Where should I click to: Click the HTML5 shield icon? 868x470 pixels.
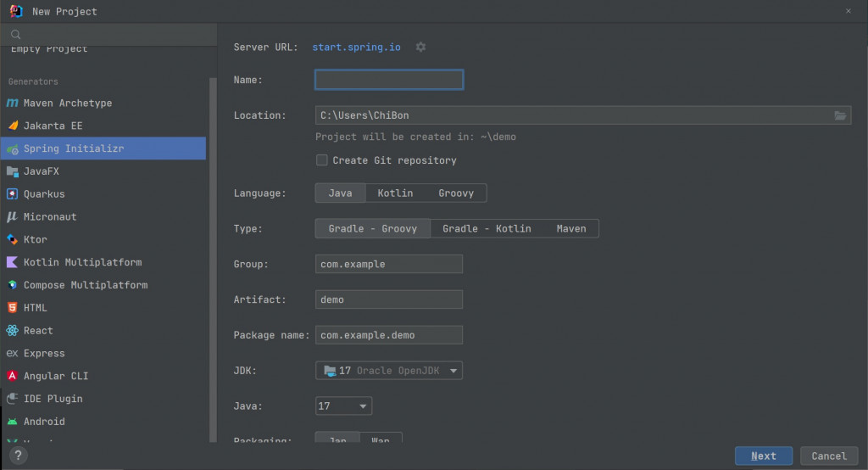pos(12,308)
